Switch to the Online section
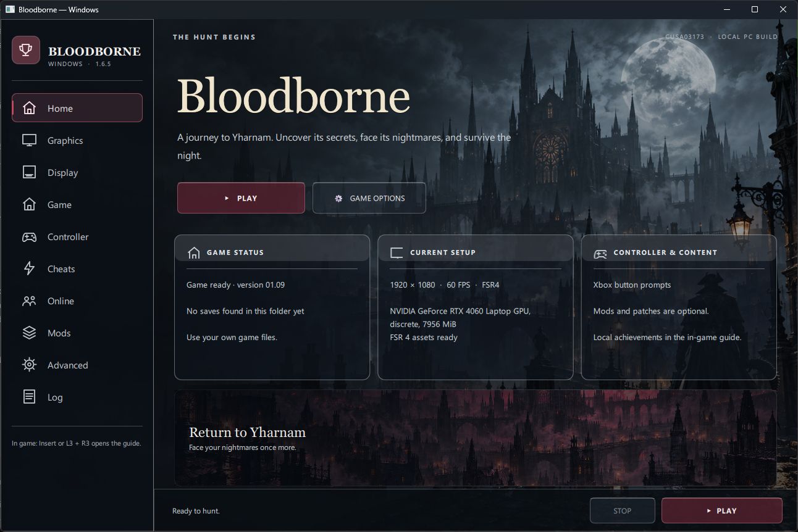This screenshot has height=532, width=798. (77, 301)
